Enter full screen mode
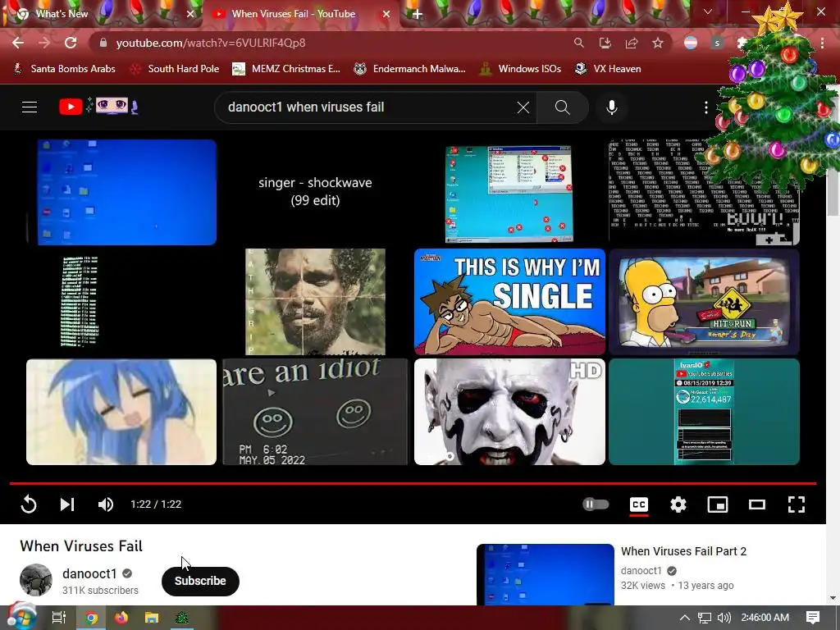The height and width of the screenshot is (630, 840). coord(796,504)
